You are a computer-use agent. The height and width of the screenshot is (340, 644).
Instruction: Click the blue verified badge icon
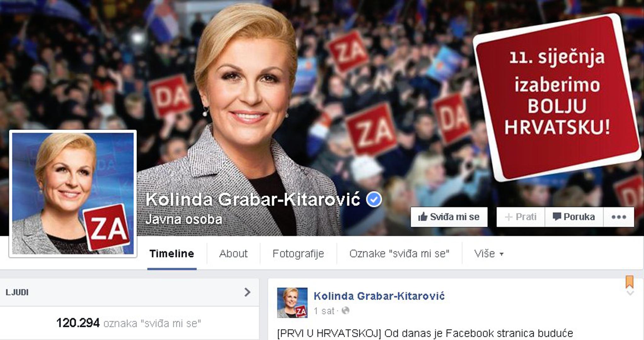pos(374,199)
